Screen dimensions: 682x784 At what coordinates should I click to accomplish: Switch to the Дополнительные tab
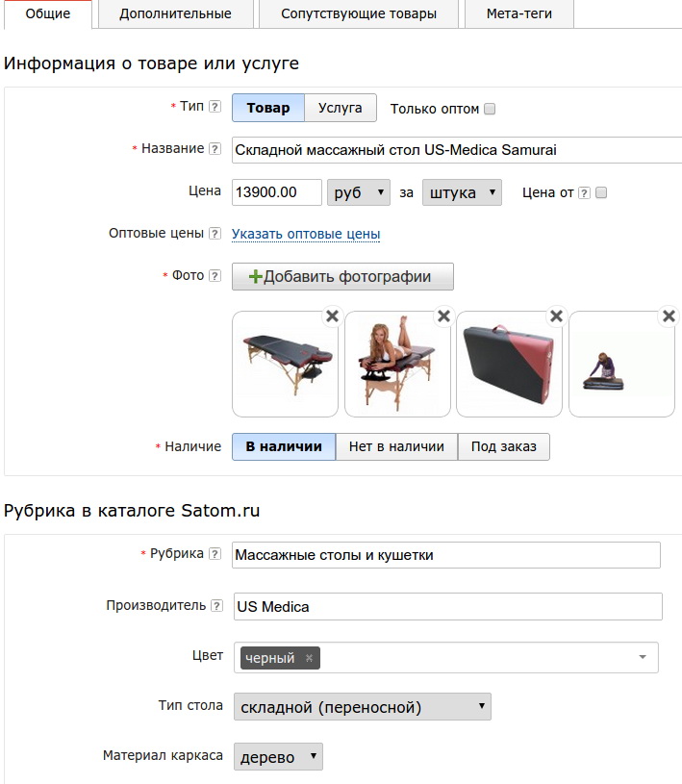175,14
